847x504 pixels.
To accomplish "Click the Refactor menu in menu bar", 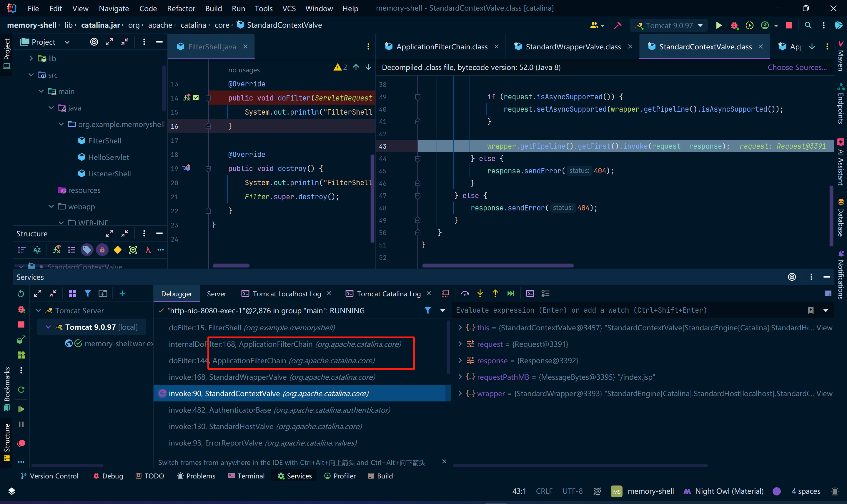I will [x=180, y=8].
